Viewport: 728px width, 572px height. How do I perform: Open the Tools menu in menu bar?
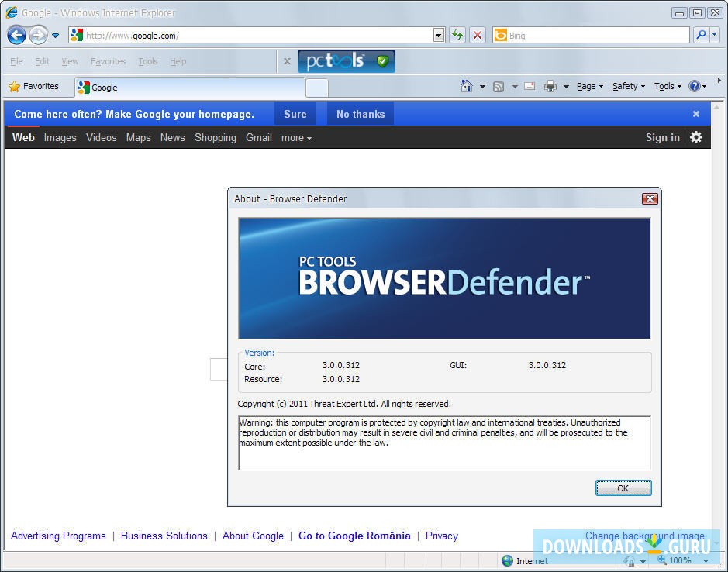pos(148,61)
